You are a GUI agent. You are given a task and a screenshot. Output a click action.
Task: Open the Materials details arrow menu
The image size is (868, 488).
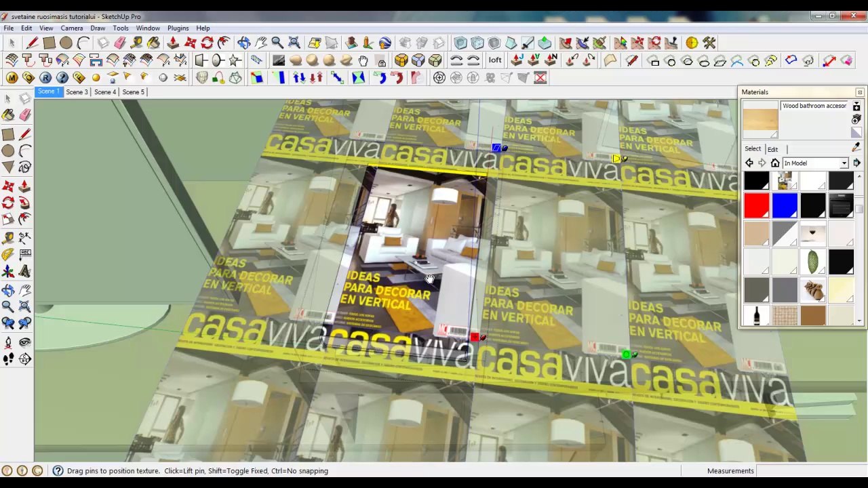click(x=857, y=163)
